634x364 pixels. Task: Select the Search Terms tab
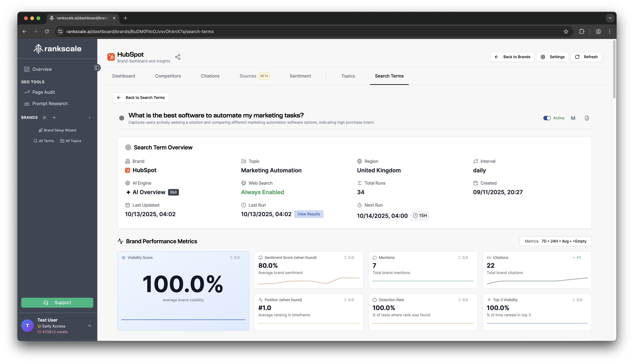coord(389,76)
